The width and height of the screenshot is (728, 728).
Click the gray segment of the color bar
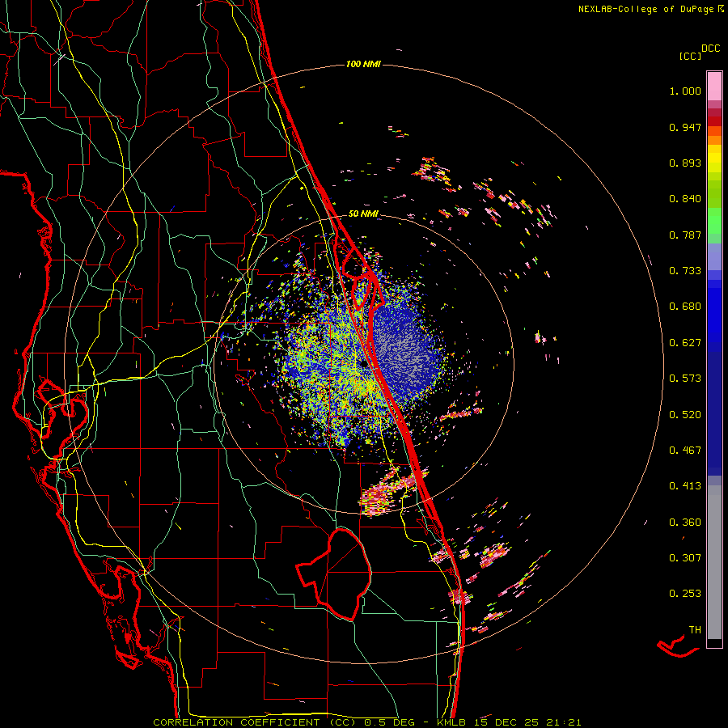coord(714,562)
